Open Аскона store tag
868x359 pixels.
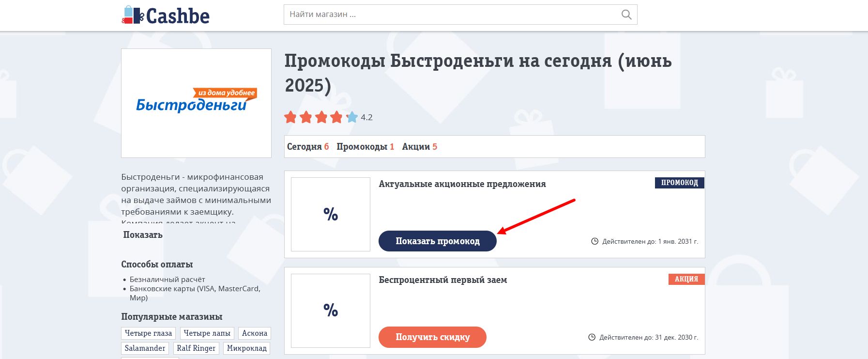click(x=255, y=333)
